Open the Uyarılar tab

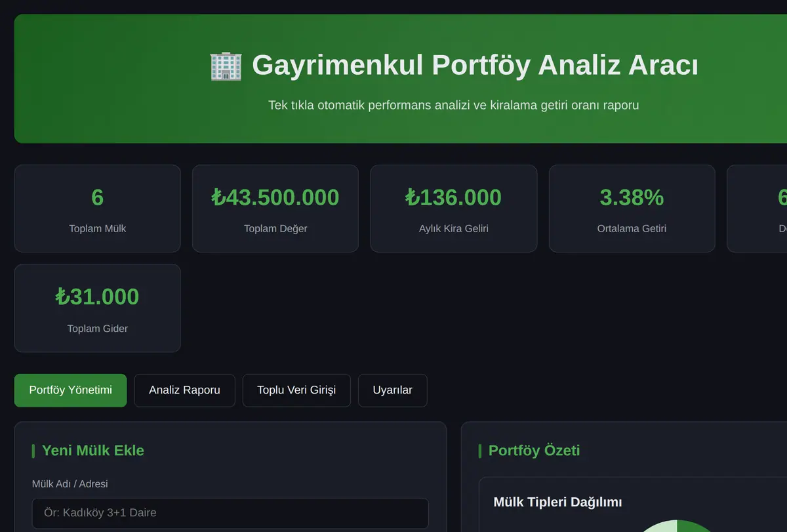point(392,390)
